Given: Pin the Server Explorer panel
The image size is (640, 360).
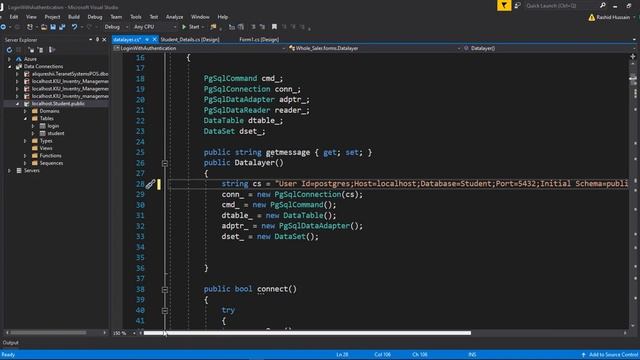Looking at the screenshot, I should tap(97, 40).
